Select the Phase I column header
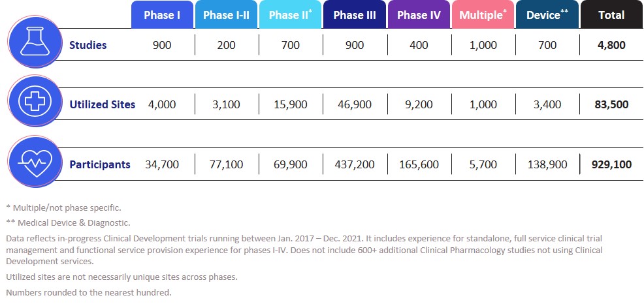 [x=161, y=15]
